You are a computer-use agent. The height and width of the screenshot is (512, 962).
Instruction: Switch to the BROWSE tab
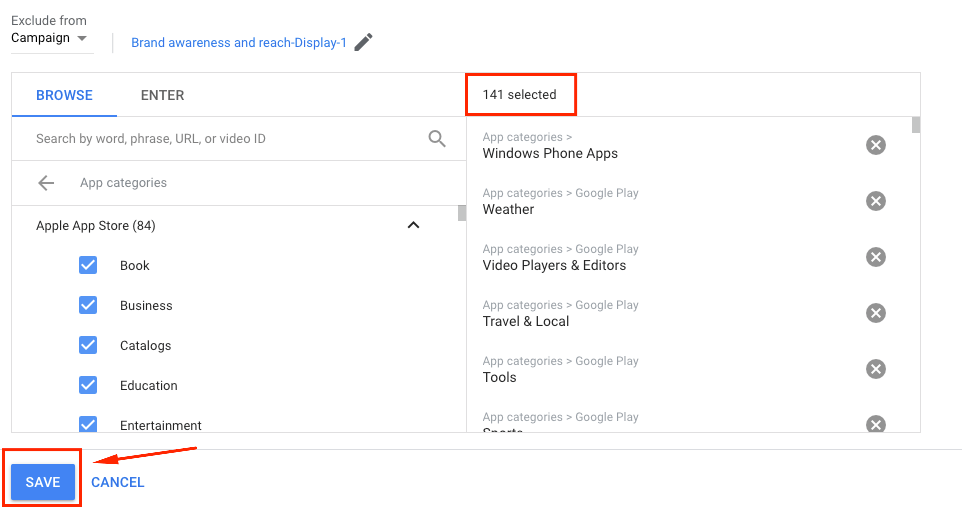point(64,95)
